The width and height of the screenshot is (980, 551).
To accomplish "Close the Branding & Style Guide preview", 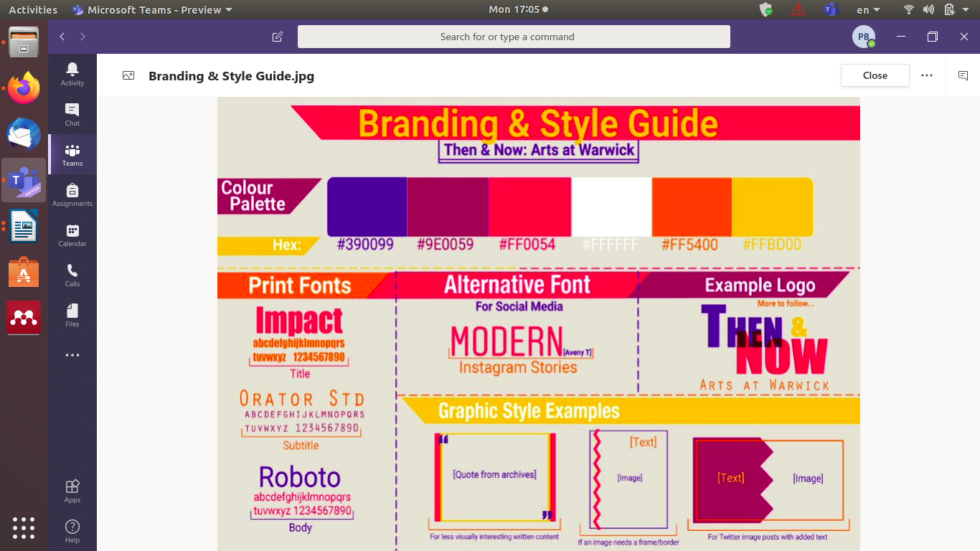I will [x=875, y=75].
